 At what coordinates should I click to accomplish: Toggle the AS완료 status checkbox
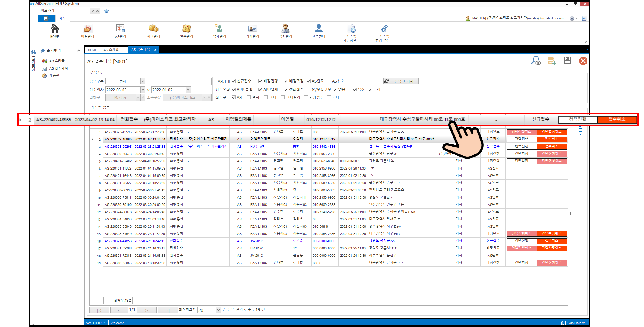309,81
